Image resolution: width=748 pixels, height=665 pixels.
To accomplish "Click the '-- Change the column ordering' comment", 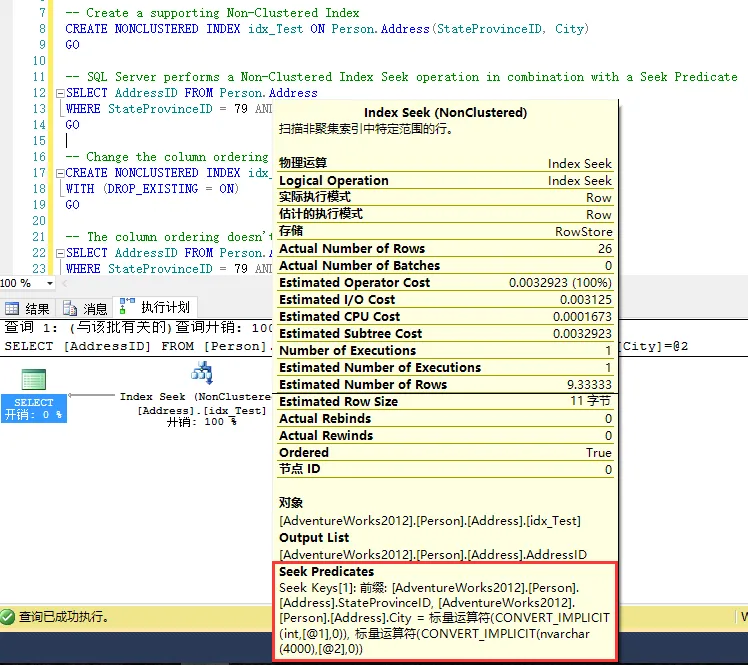I will point(167,157).
